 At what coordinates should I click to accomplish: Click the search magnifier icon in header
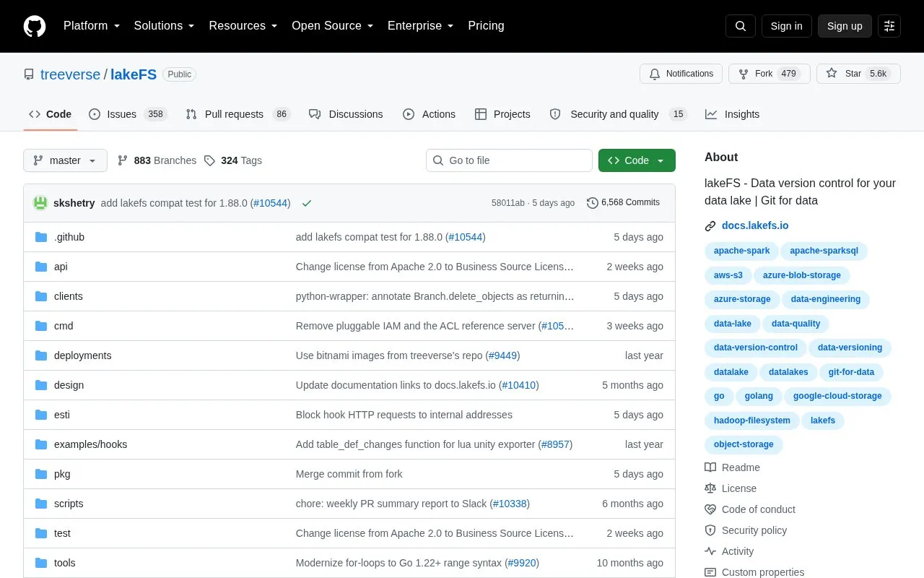(741, 26)
